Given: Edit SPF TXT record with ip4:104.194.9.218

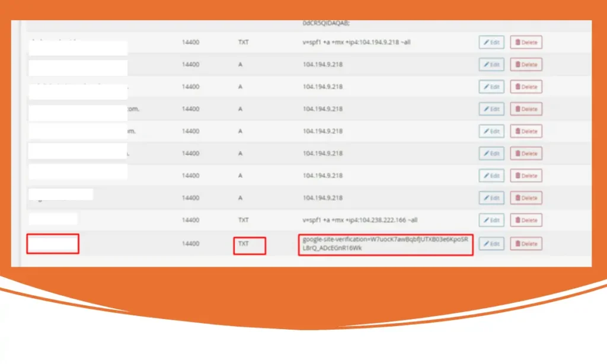Looking at the screenshot, I should (491, 42).
